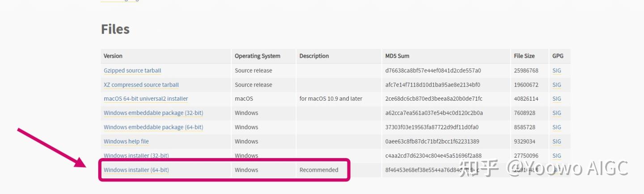644x194 pixels.
Task: Open Windows embeddable package (32-bit) link
Action: [153, 113]
